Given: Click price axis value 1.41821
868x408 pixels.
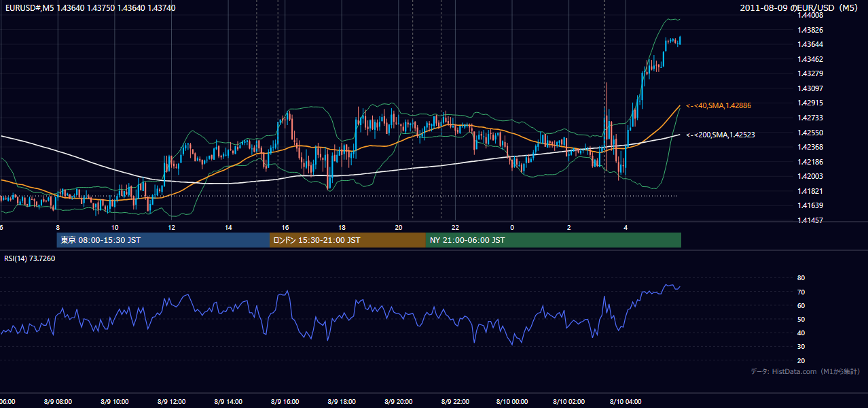Looking at the screenshot, I should click(810, 191).
